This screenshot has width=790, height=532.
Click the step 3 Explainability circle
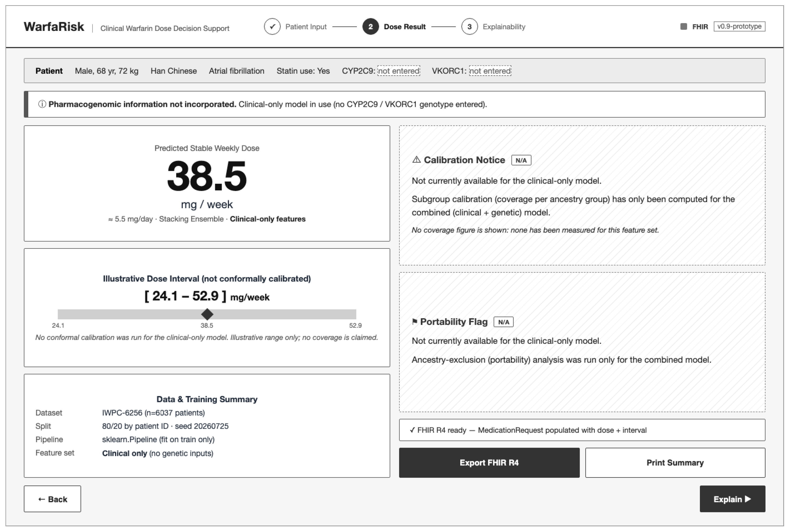pos(469,26)
